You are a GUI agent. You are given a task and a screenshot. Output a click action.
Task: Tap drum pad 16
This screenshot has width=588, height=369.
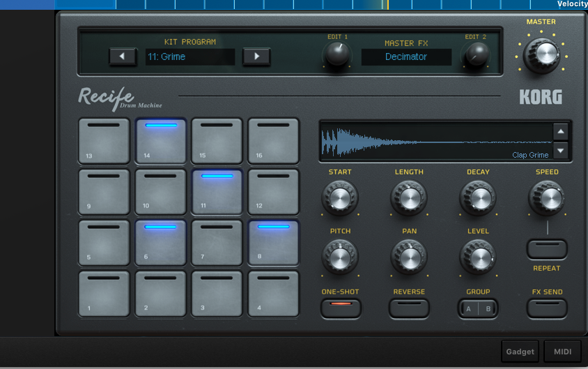coord(273,141)
